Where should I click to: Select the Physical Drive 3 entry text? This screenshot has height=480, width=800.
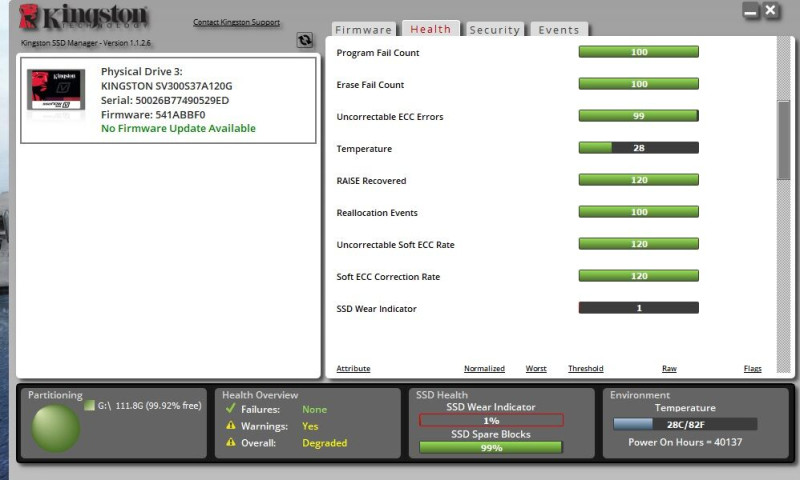click(x=141, y=71)
